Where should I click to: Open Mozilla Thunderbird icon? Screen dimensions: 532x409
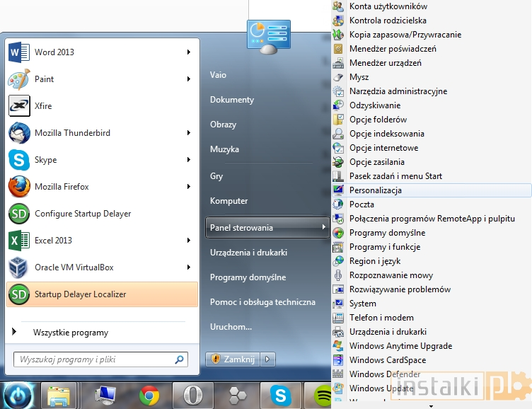[x=18, y=133]
